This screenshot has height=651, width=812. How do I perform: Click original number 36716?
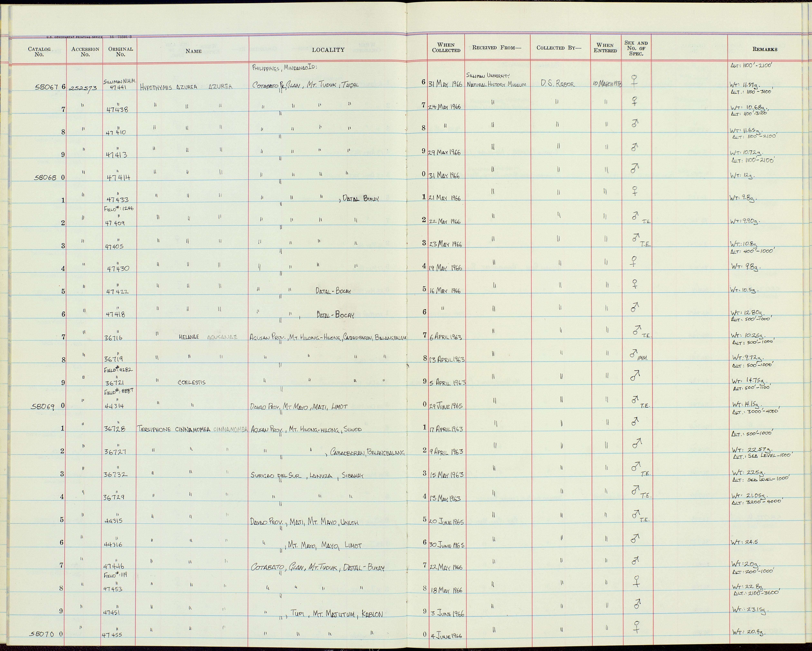tap(113, 338)
